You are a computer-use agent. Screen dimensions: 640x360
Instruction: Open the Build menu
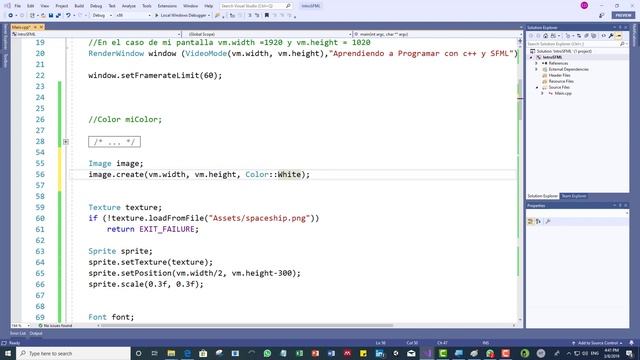tap(79, 6)
